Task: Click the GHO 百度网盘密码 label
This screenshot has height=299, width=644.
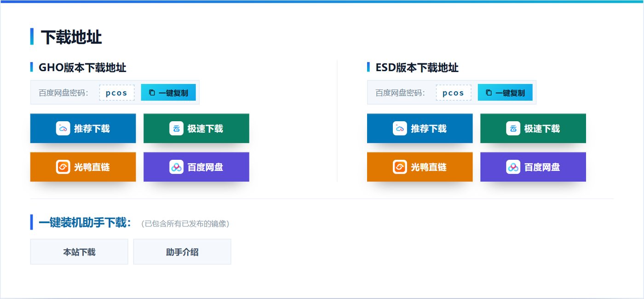Action: tap(63, 93)
